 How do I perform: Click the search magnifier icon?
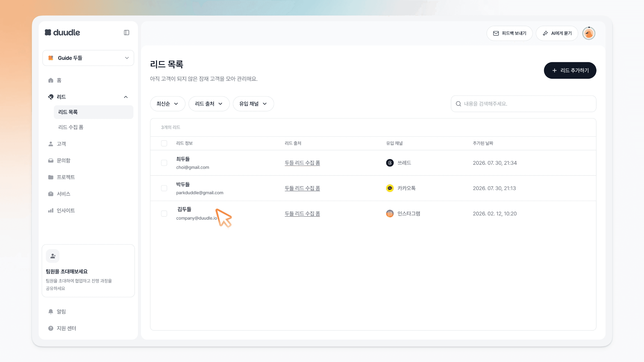click(458, 104)
